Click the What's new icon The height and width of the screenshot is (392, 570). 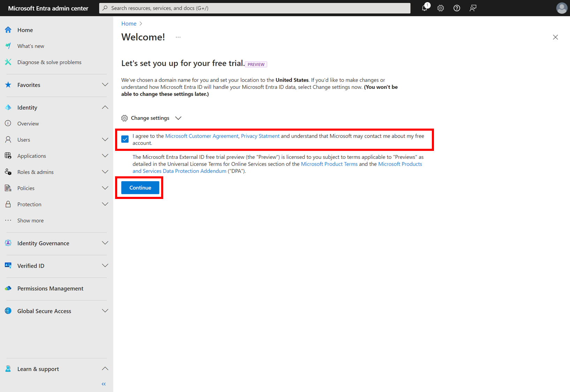[x=8, y=46]
